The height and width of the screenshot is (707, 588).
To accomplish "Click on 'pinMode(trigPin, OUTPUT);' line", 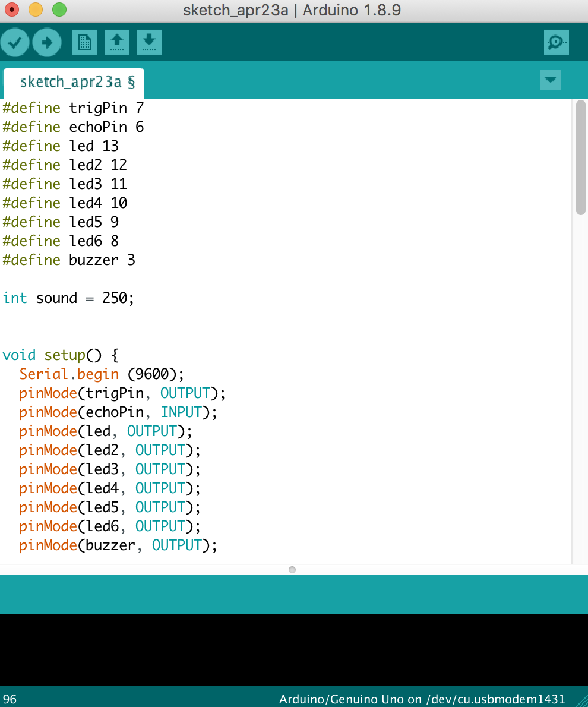I will [122, 393].
